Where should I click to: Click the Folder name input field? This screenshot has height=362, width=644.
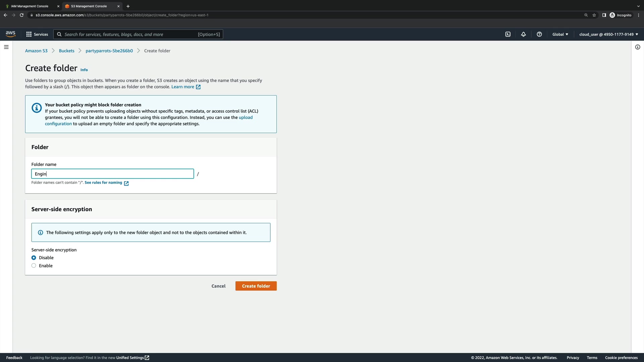coord(112,174)
